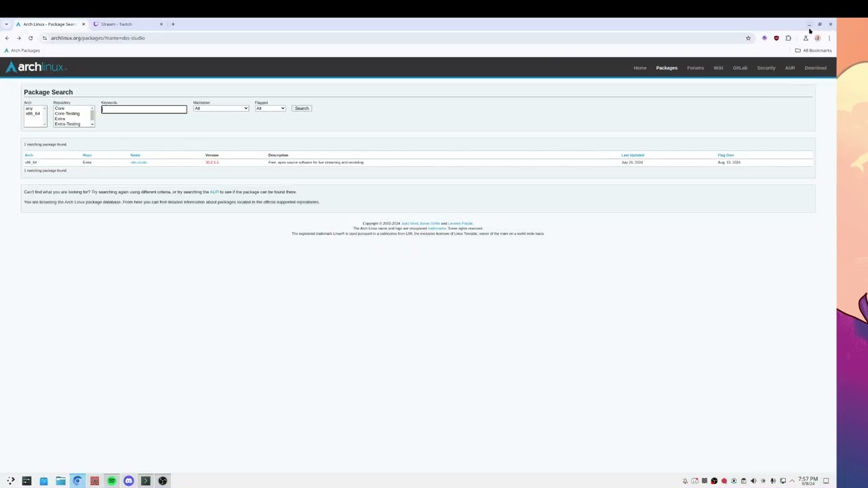Open the AUR navigation item
The height and width of the screenshot is (488, 868).
pyautogui.click(x=790, y=68)
